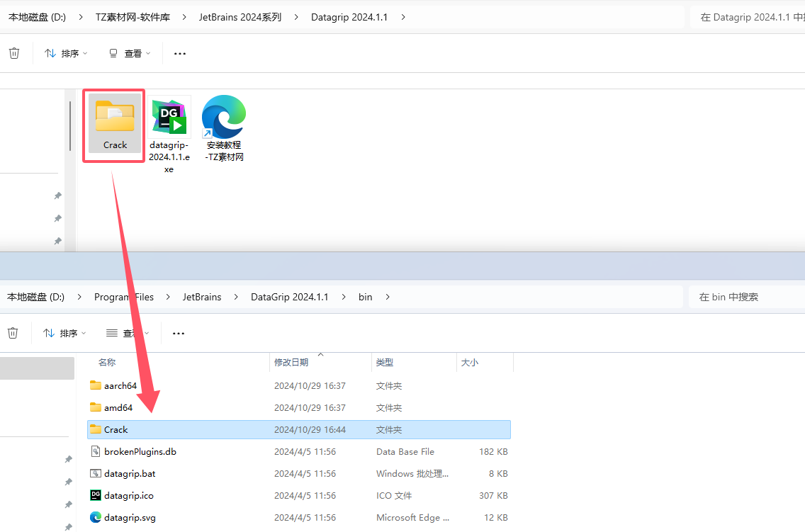The width and height of the screenshot is (805, 532).
Task: Expand chevron after JetBrains in bin window
Action: pyautogui.click(x=236, y=297)
